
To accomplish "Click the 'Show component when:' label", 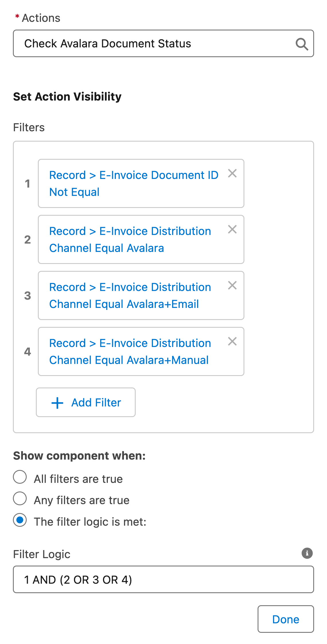I will pyautogui.click(x=79, y=456).
